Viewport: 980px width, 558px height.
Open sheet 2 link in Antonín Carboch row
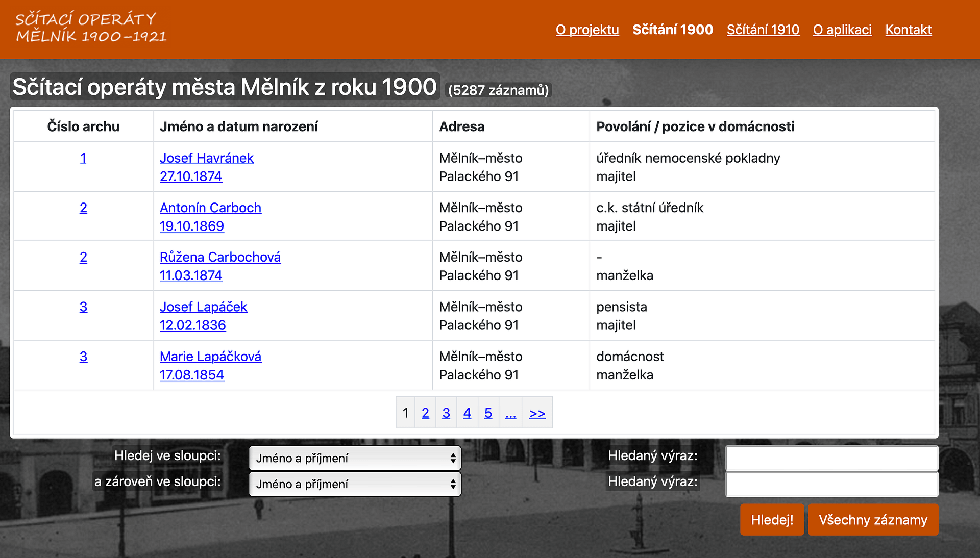[x=83, y=208]
